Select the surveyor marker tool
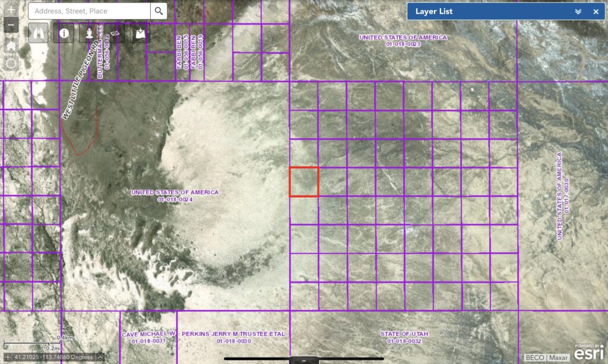This screenshot has height=364, width=608. 88,33
